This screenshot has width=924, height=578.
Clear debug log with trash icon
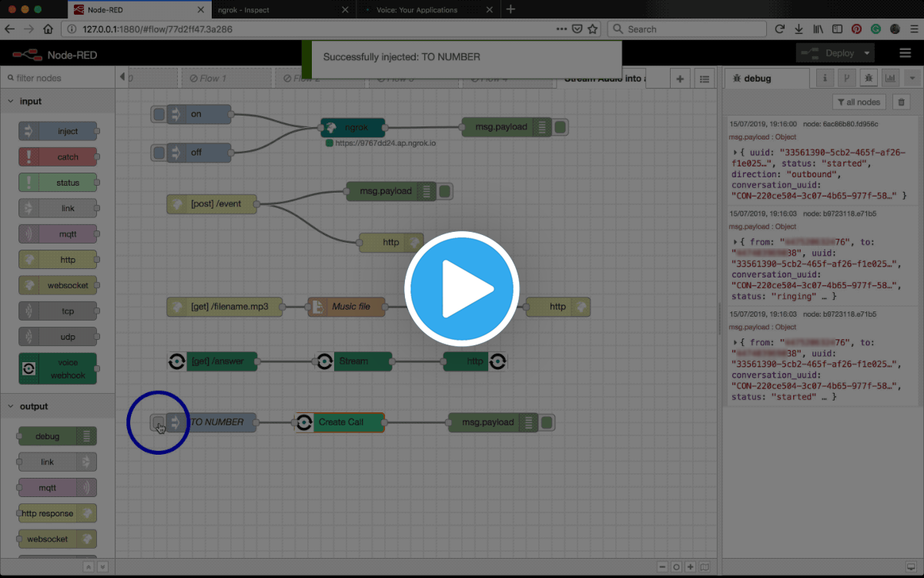click(x=901, y=102)
